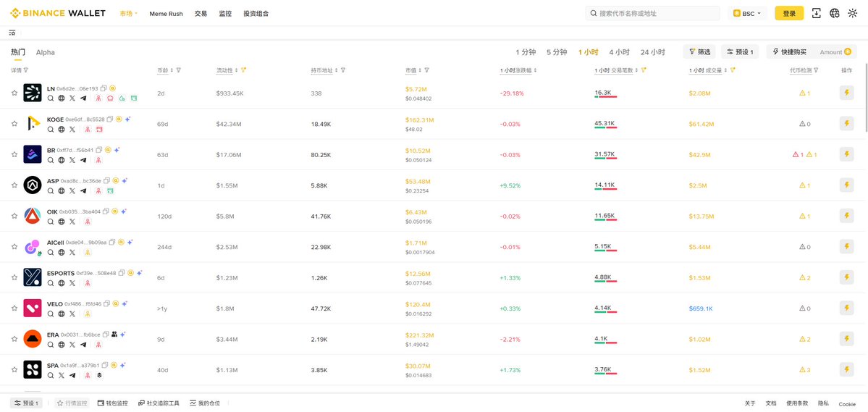Click the 快捷购买 quick buy button
The height and width of the screenshot is (412, 868).
[789, 52]
